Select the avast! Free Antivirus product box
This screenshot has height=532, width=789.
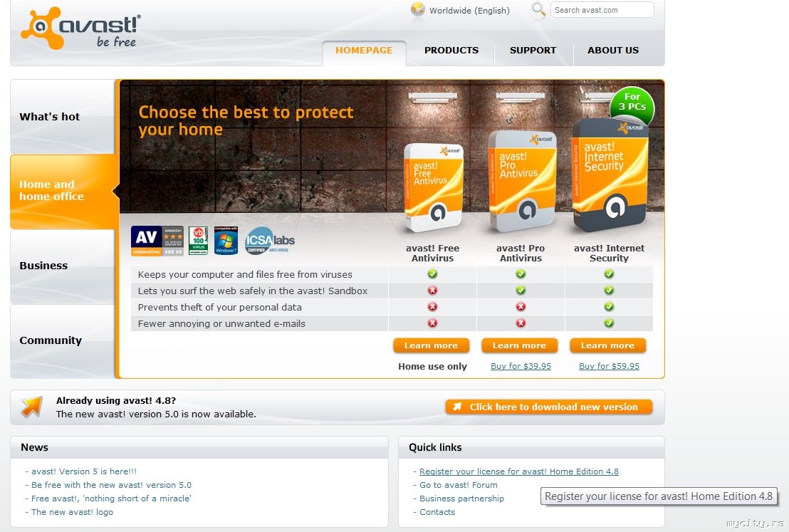(x=433, y=187)
